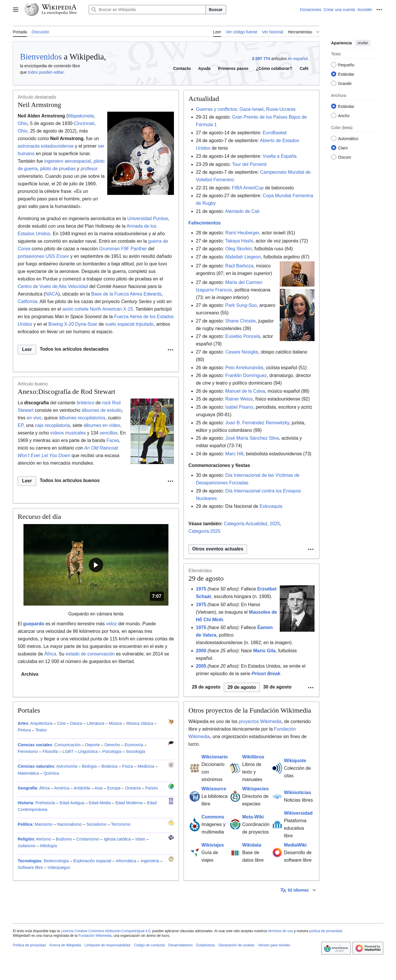
Task: Click the Commons project icon
Action: pyautogui.click(x=195, y=825)
